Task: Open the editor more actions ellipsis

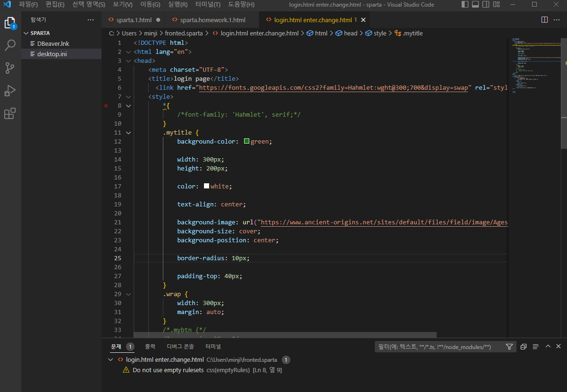Action: pos(557,20)
